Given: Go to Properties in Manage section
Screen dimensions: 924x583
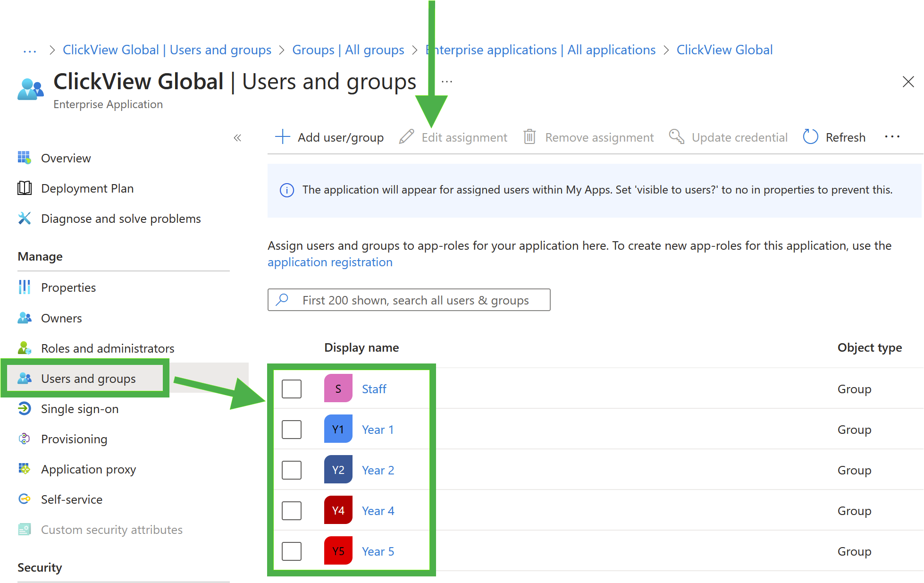Looking at the screenshot, I should click(x=68, y=287).
